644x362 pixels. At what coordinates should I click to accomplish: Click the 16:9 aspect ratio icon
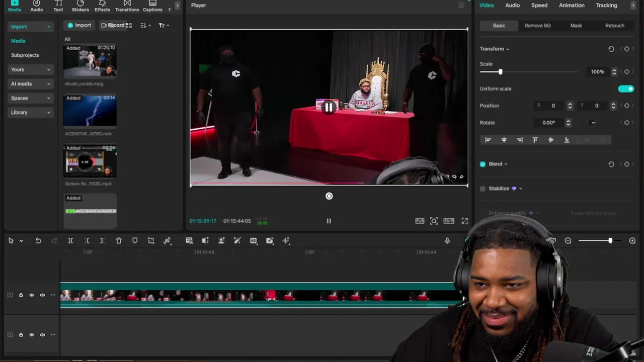tap(449, 221)
